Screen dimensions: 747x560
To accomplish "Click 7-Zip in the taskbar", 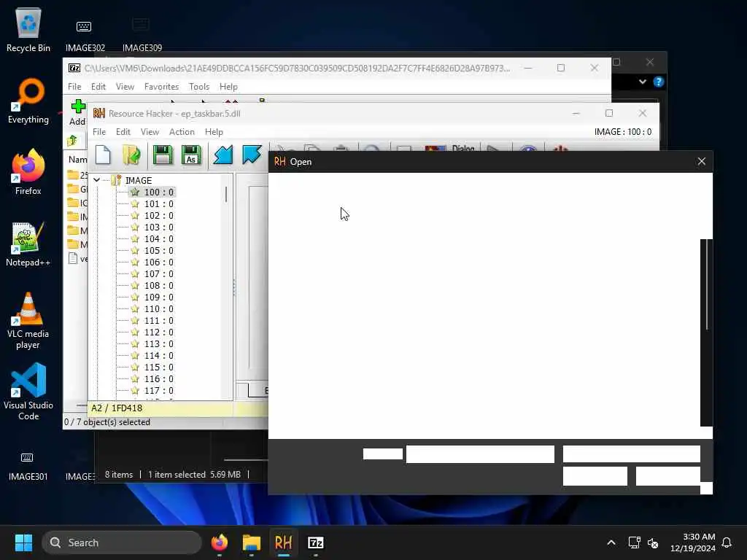I will point(315,542).
